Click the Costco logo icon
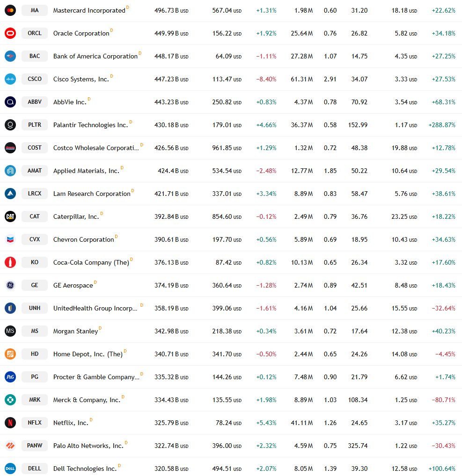The width and height of the screenshot is (462, 476). tap(10, 148)
